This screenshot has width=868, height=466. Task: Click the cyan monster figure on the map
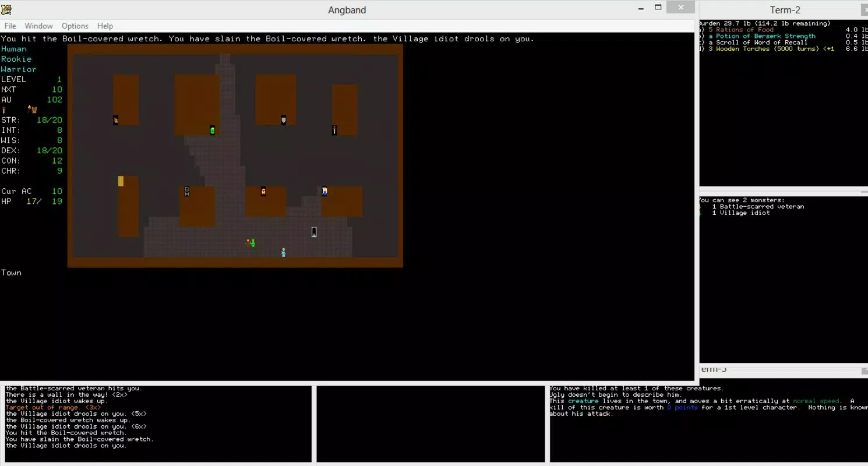click(x=284, y=252)
